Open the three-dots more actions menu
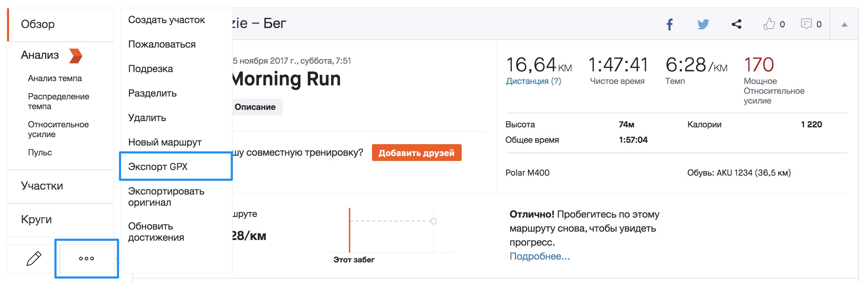The width and height of the screenshot is (868, 282). pos(87,259)
